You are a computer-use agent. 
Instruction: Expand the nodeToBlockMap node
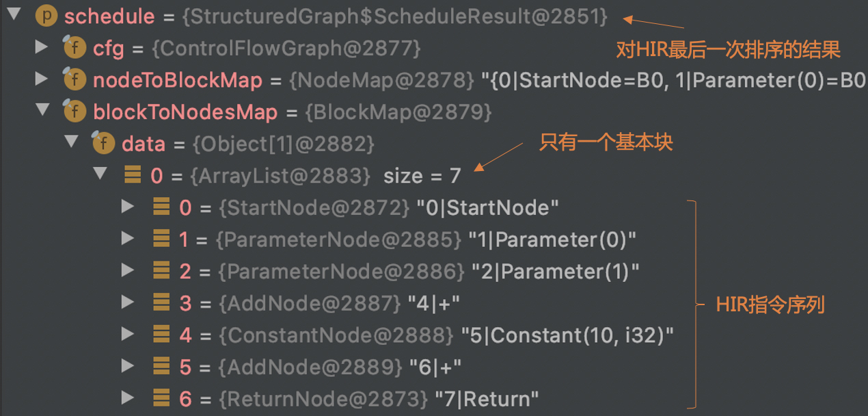click(x=42, y=79)
